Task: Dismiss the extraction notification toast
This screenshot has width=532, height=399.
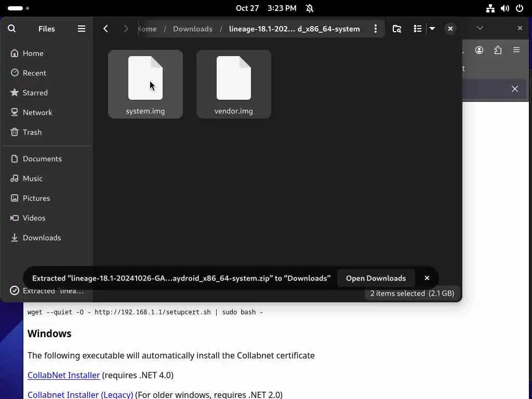Action: click(427, 278)
